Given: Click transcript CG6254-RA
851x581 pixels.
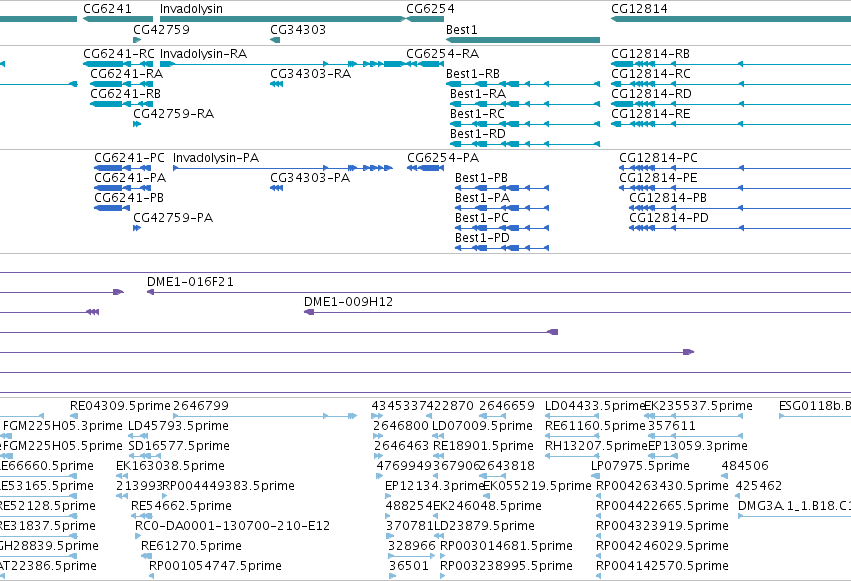Looking at the screenshot, I should pyautogui.click(x=442, y=54).
